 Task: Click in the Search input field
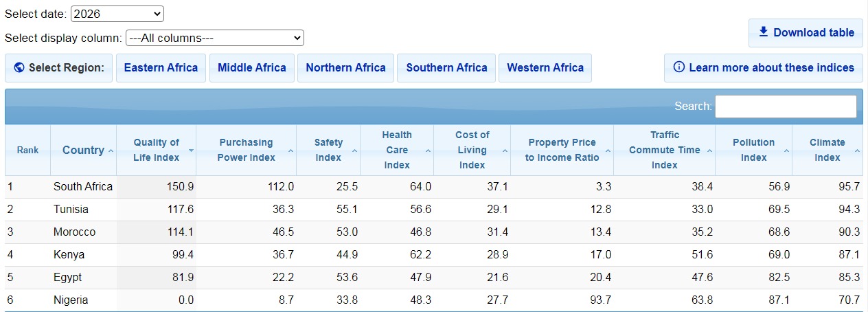[786, 107]
